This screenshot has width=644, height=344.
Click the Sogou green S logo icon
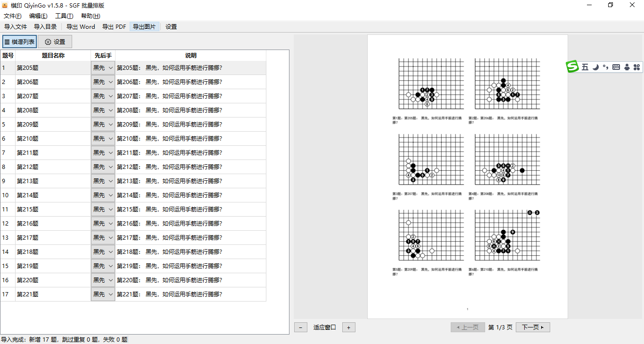(572, 67)
